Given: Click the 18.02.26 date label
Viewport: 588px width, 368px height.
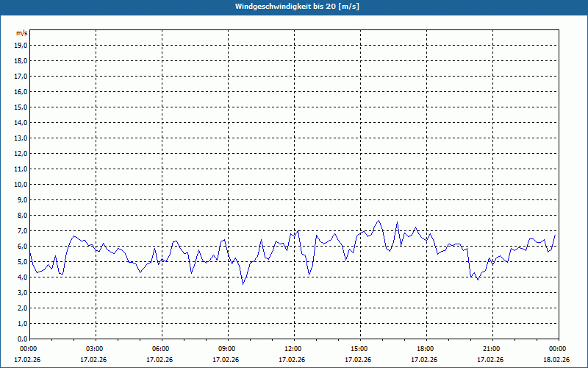Looking at the screenshot, I should pos(556,360).
